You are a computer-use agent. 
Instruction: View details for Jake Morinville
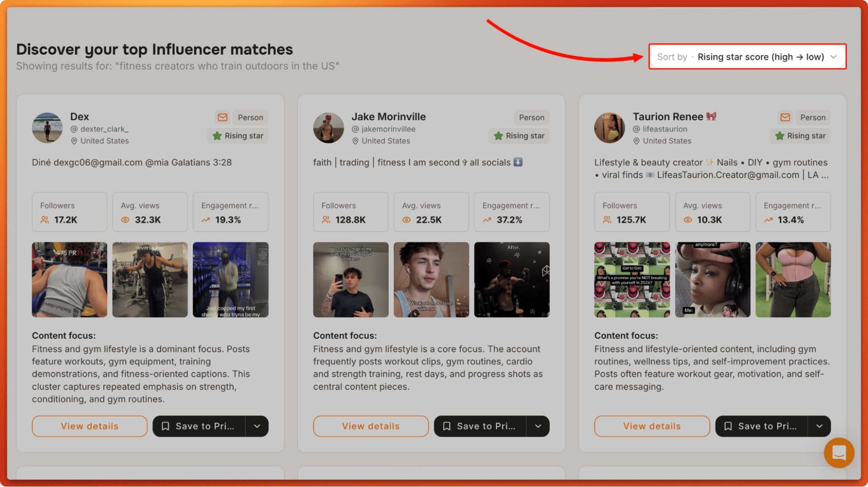point(371,426)
